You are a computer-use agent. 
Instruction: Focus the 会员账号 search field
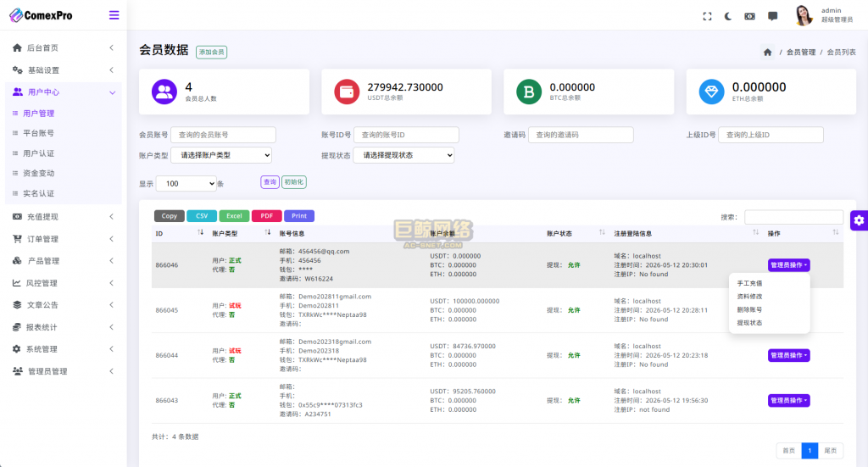pyautogui.click(x=223, y=135)
